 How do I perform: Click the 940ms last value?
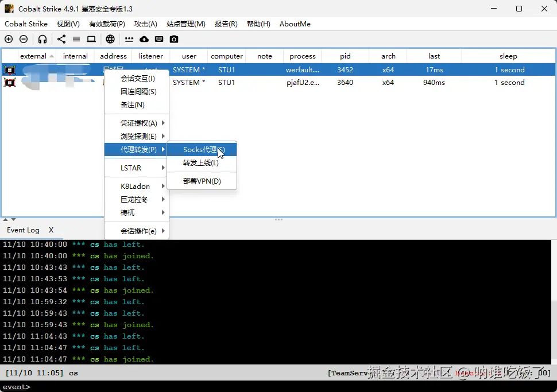(x=434, y=83)
